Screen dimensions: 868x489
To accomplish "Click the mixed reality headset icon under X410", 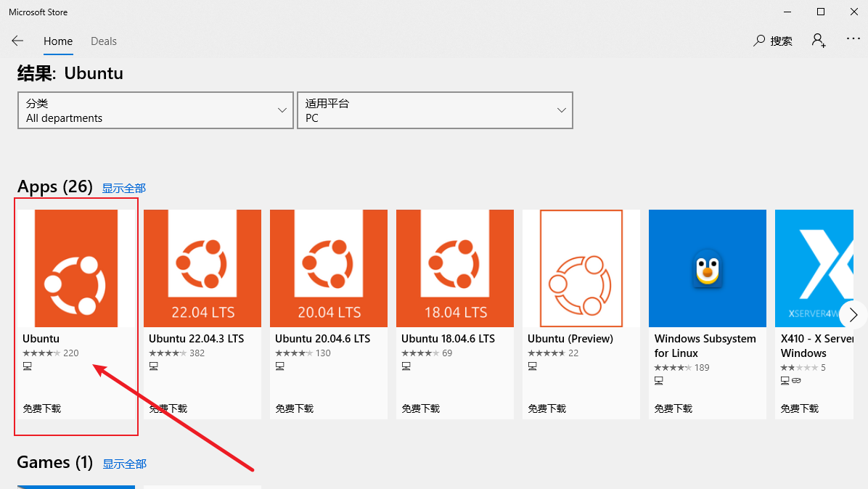I will pyautogui.click(x=796, y=381).
